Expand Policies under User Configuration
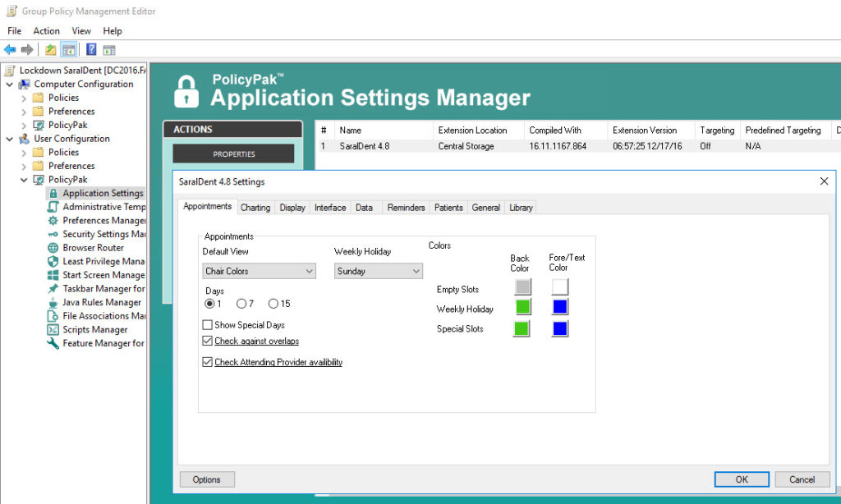Image resolution: width=841 pixels, height=504 pixels. pos(24,153)
